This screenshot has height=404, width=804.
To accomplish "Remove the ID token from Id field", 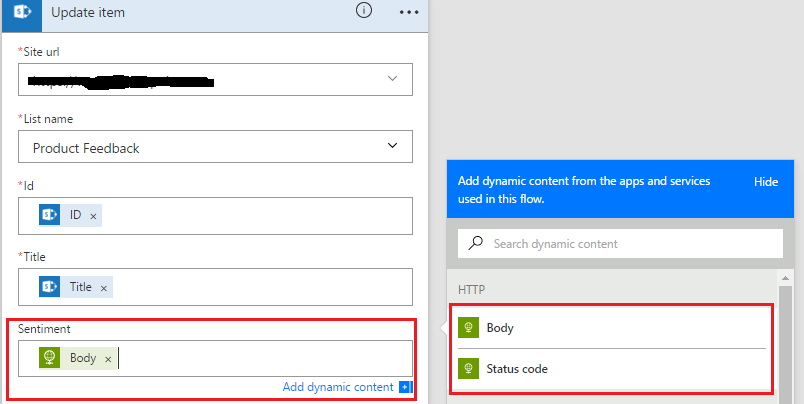I will [x=93, y=216].
